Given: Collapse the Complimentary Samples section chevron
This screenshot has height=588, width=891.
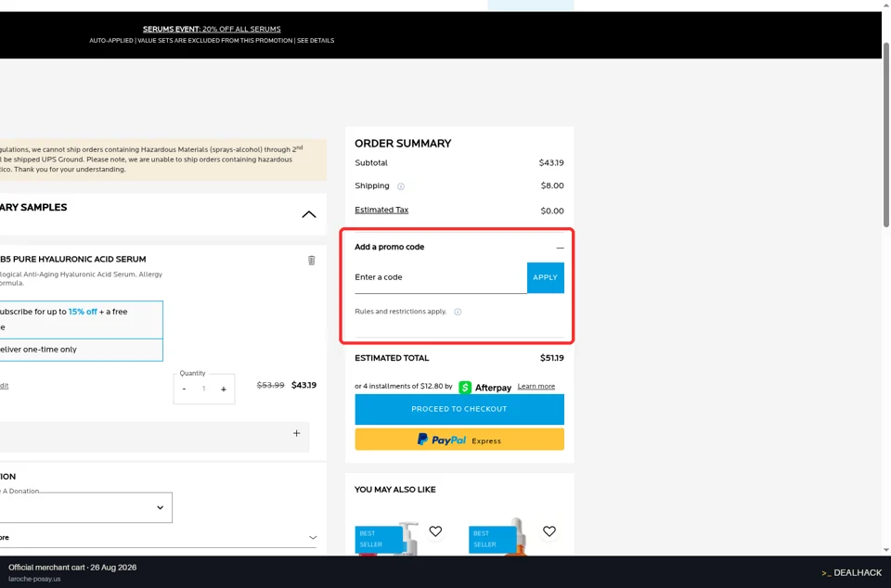Looking at the screenshot, I should click(308, 214).
